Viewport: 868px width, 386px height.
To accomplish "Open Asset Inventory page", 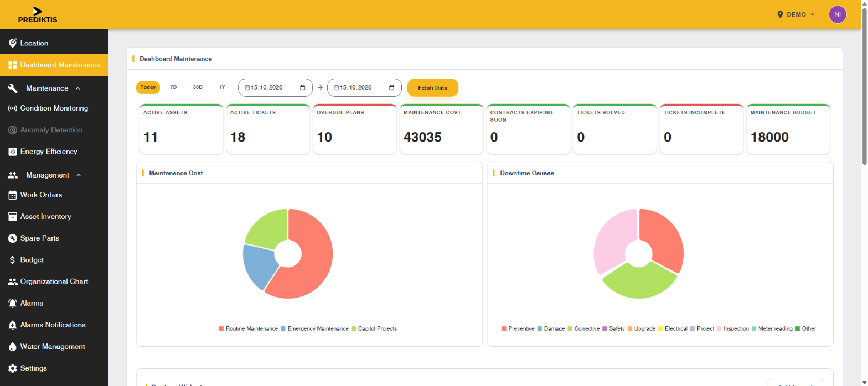I will [54, 217].
